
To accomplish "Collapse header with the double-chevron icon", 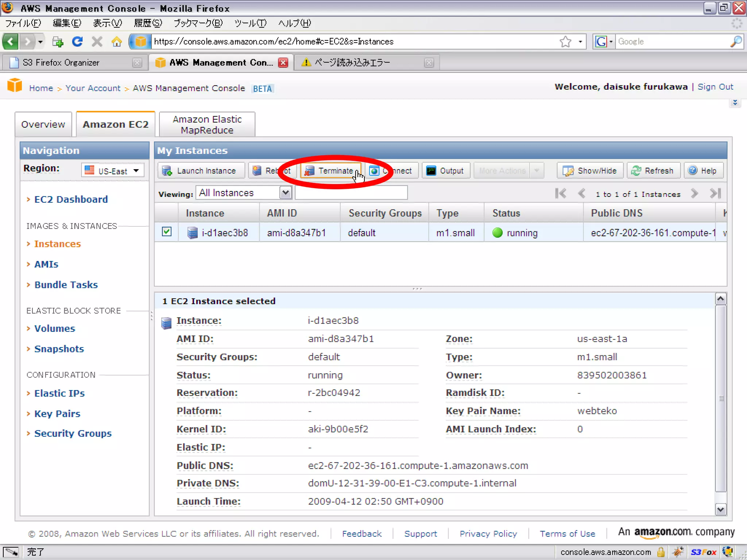I will [x=735, y=103].
